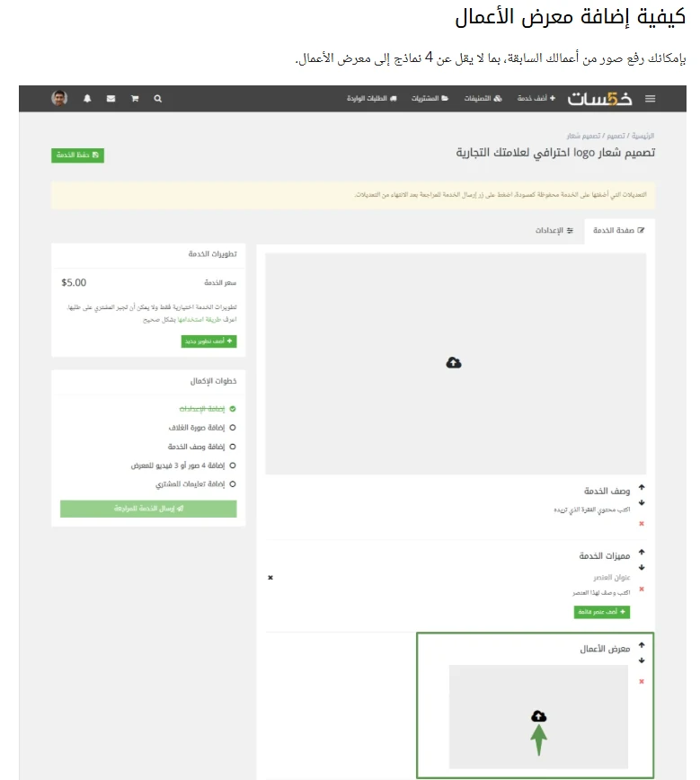
Task: Open الرئيسية breadcrumb link
Action: (x=642, y=136)
